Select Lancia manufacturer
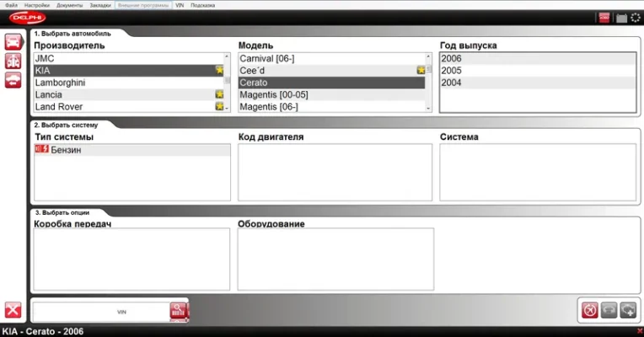The image size is (644, 337). click(129, 94)
